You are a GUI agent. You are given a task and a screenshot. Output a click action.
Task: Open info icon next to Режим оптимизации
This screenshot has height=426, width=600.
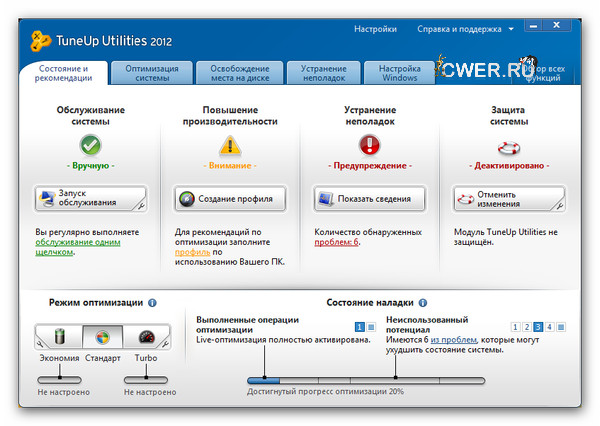click(x=152, y=302)
